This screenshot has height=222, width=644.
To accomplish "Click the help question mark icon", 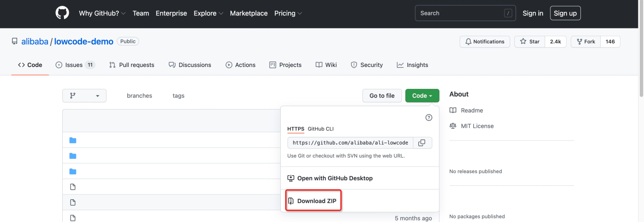I will pos(428,118).
